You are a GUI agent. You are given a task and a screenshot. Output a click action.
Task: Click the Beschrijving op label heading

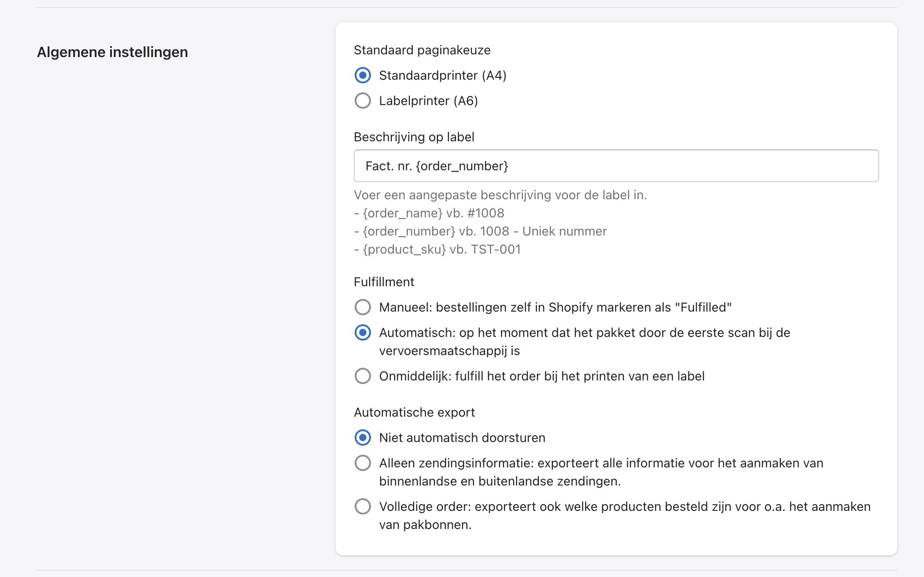(x=414, y=136)
